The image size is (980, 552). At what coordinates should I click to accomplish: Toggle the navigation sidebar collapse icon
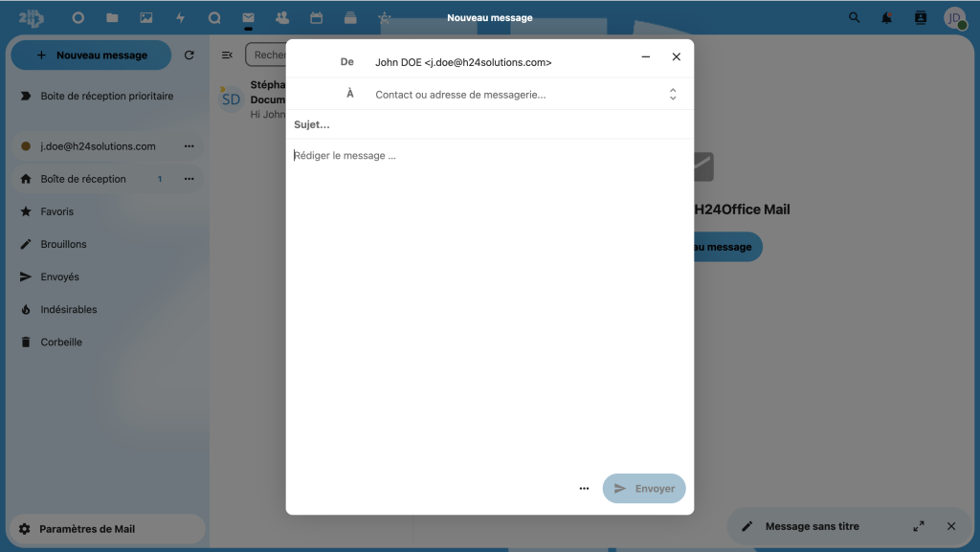[x=227, y=55]
